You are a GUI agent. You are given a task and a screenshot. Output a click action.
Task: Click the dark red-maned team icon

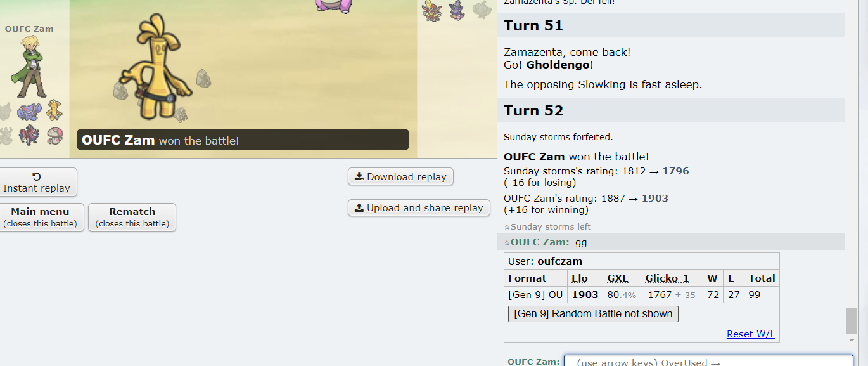tap(29, 135)
